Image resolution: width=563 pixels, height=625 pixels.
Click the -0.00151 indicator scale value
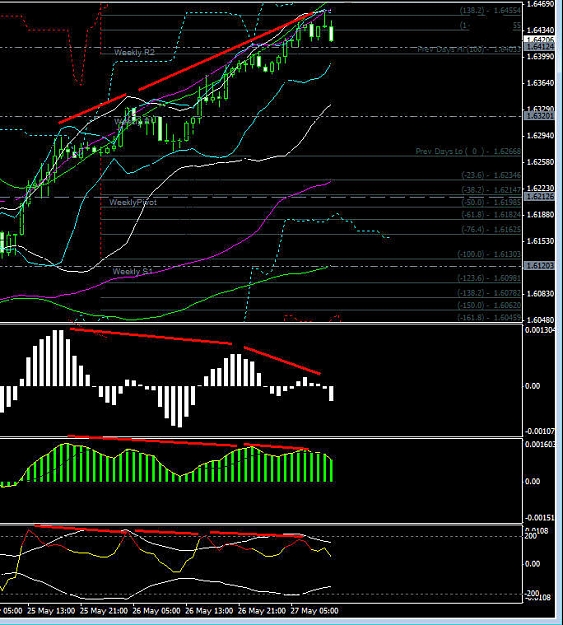click(x=540, y=518)
